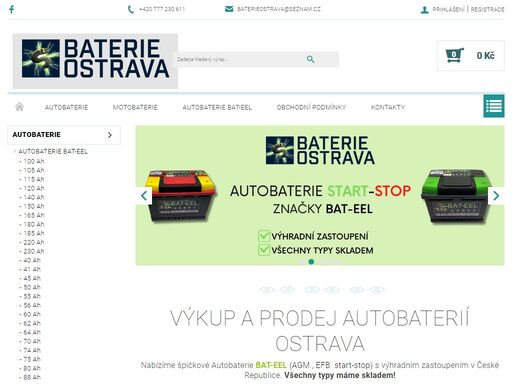Open Autobaterie BAT-EEL menu item

click(x=217, y=107)
